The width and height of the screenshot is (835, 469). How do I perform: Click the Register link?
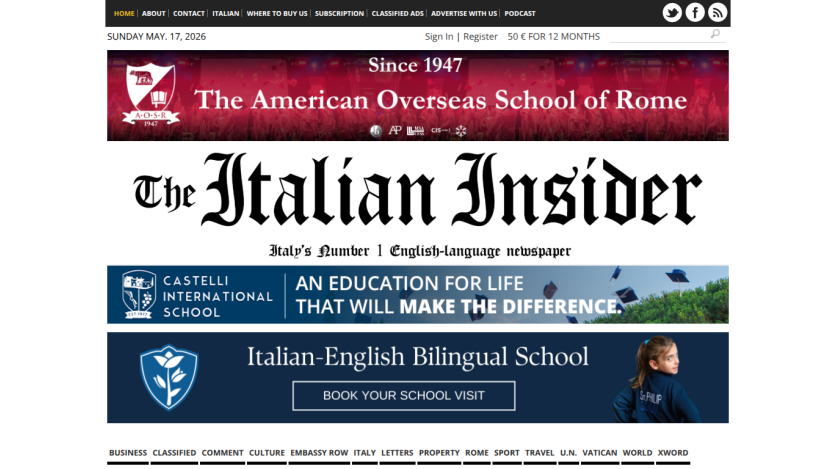(480, 36)
